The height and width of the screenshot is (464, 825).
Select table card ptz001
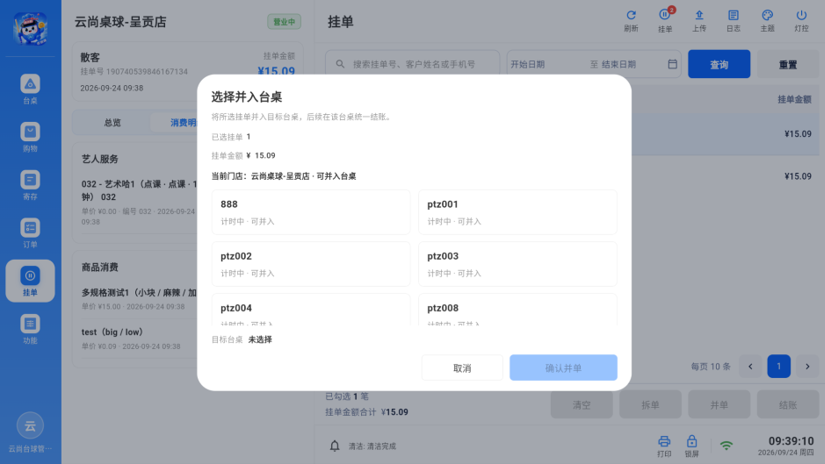(x=518, y=212)
